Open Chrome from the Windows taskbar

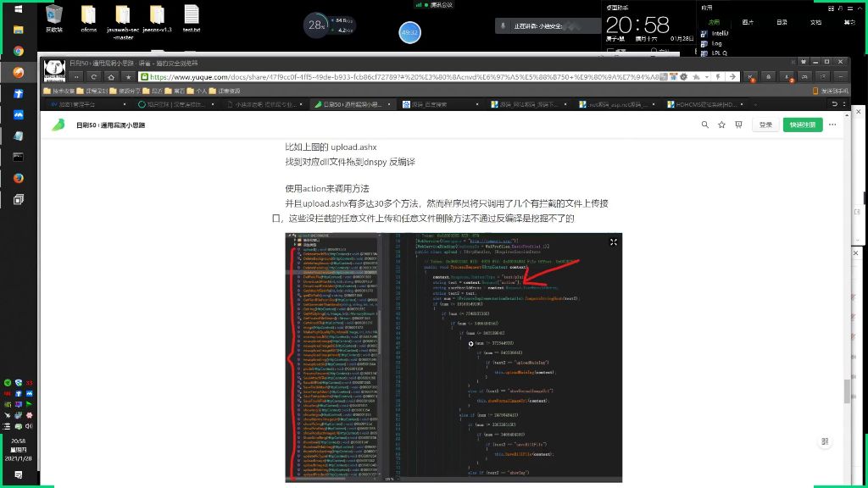click(x=19, y=51)
